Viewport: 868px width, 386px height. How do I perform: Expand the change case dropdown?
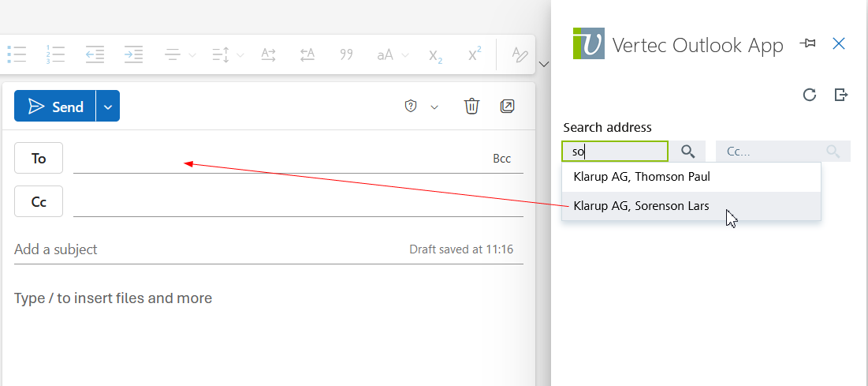click(405, 55)
